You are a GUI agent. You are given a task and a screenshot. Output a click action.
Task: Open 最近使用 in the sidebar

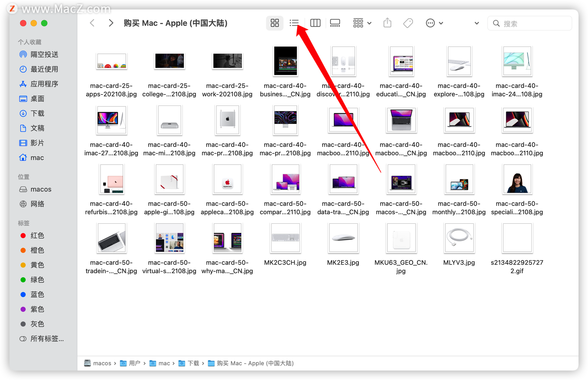pos(39,69)
